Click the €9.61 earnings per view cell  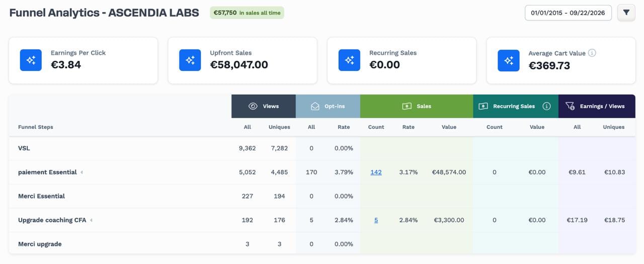tap(577, 172)
